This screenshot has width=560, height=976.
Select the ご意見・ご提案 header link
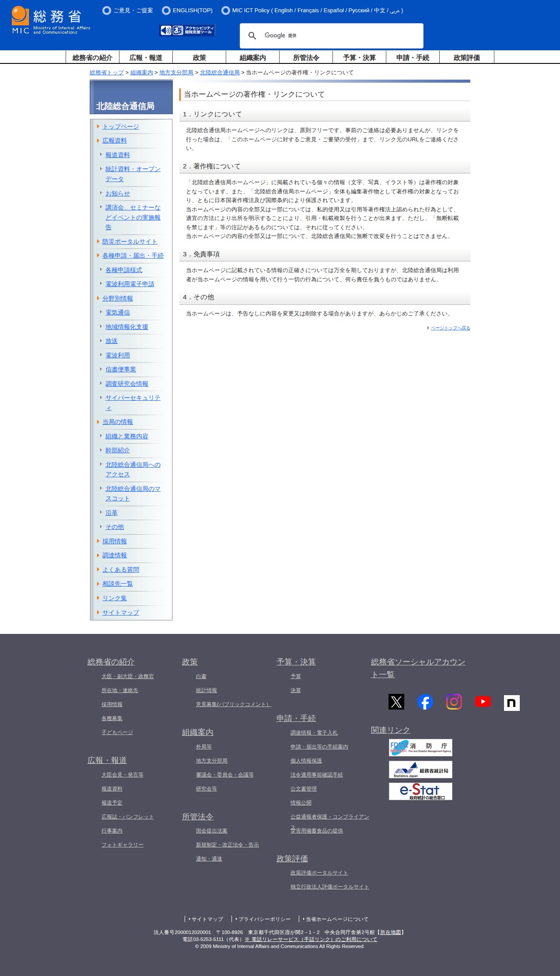pos(128,10)
